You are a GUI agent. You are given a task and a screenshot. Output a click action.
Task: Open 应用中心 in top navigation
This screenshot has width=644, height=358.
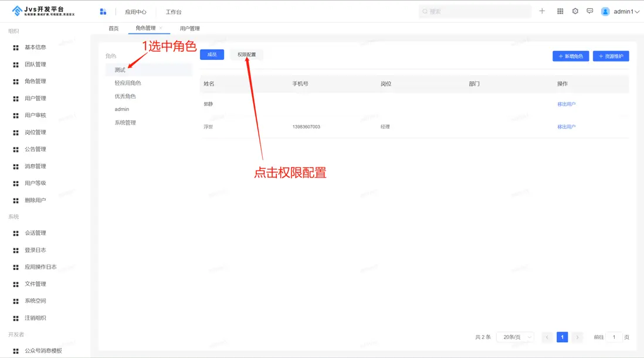coord(135,12)
